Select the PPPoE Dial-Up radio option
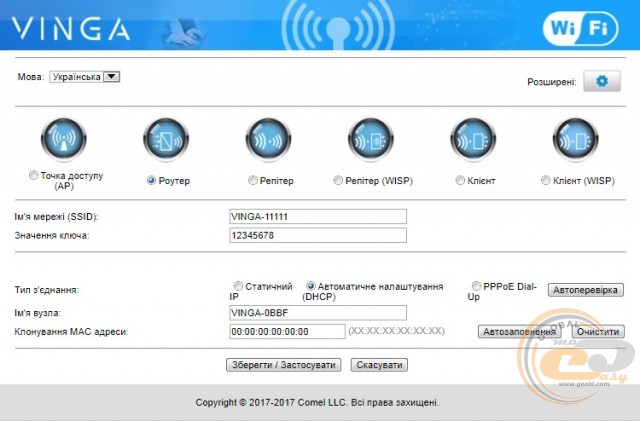The width and height of the screenshot is (640, 421). pos(475,285)
